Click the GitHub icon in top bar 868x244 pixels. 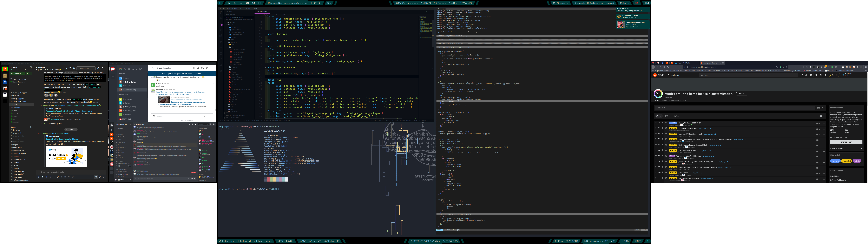pyautogui.click(x=229, y=3)
